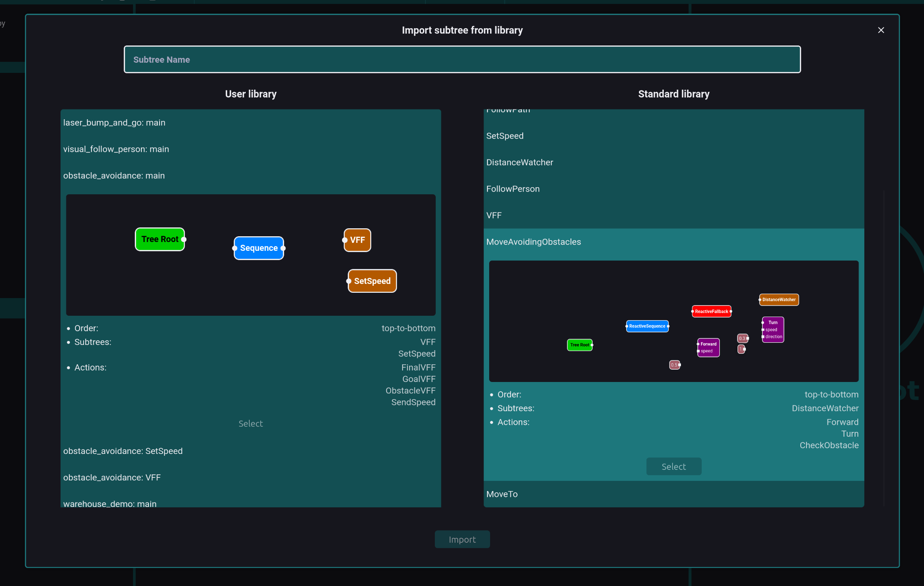
Task: Click the green Tree Root node
Action: 160,239
